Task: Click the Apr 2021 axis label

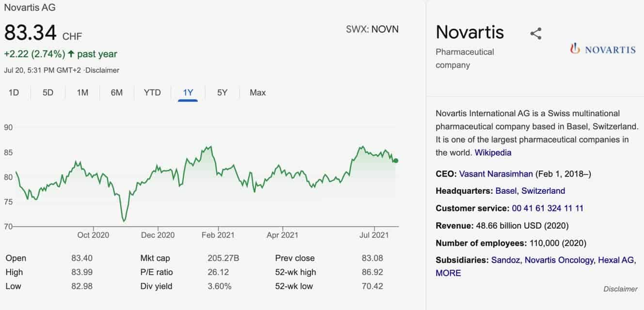Action: click(x=282, y=235)
